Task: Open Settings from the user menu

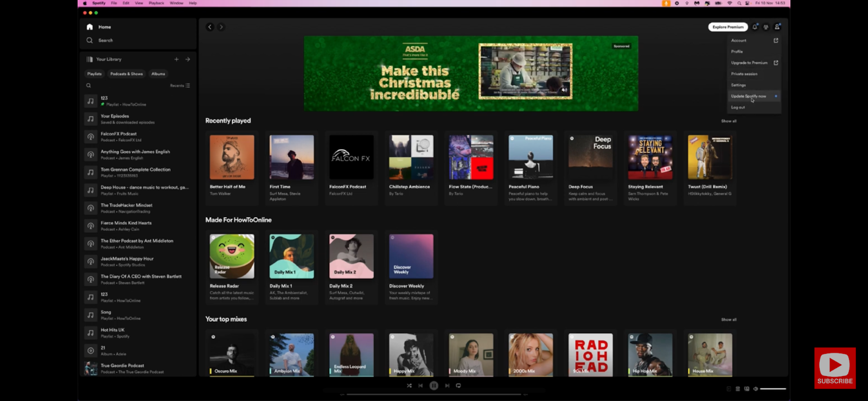Action: 754,85
